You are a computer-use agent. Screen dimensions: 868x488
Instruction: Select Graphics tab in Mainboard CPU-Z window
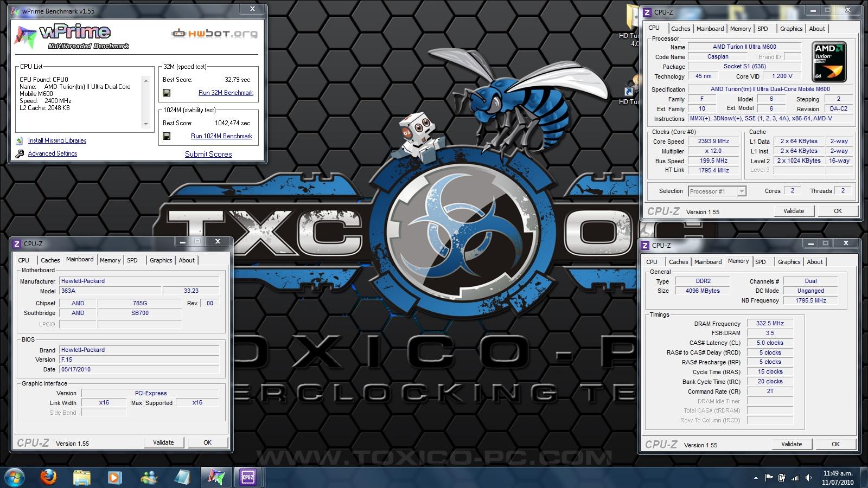tap(161, 260)
